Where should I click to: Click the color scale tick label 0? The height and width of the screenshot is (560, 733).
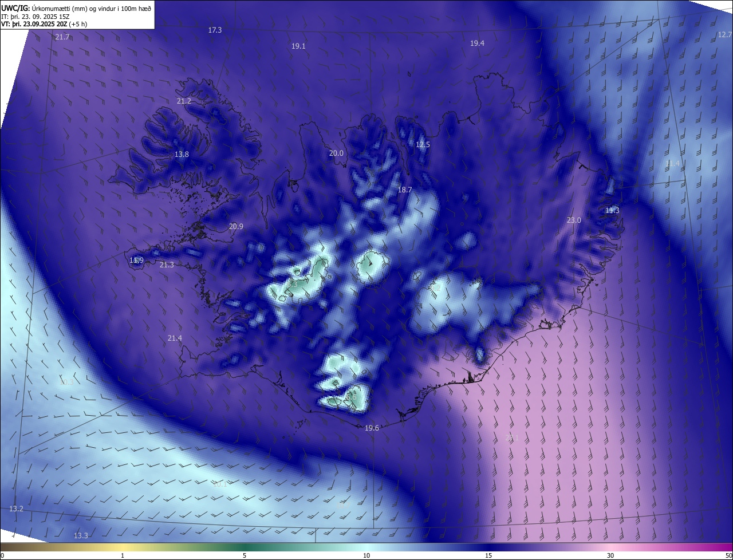[x=2, y=555]
